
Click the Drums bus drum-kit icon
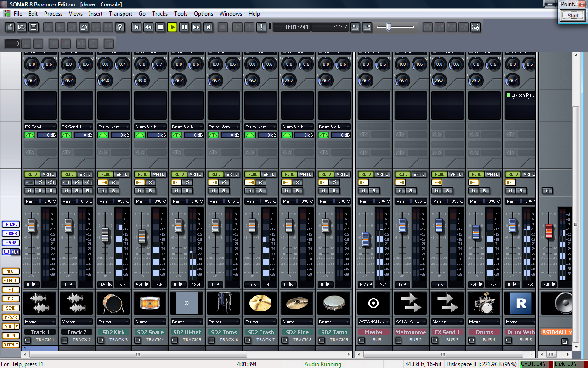tap(484, 303)
